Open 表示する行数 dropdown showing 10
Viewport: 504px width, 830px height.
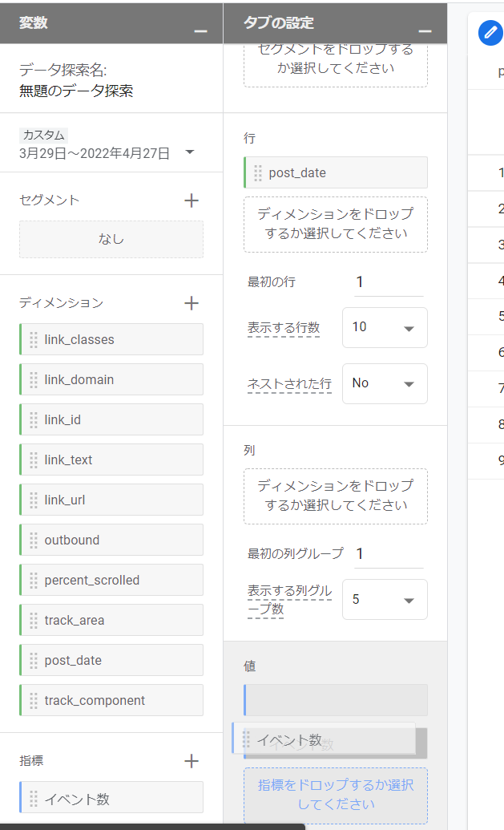tap(385, 328)
